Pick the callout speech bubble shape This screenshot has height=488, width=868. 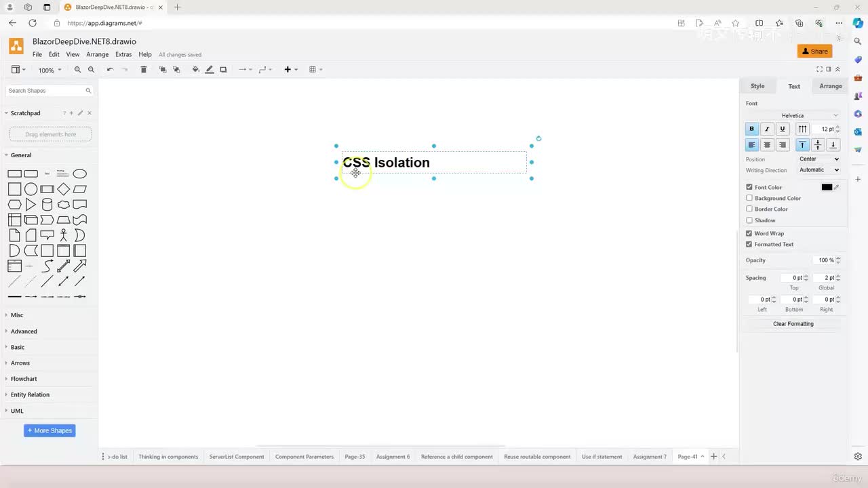tap(47, 235)
